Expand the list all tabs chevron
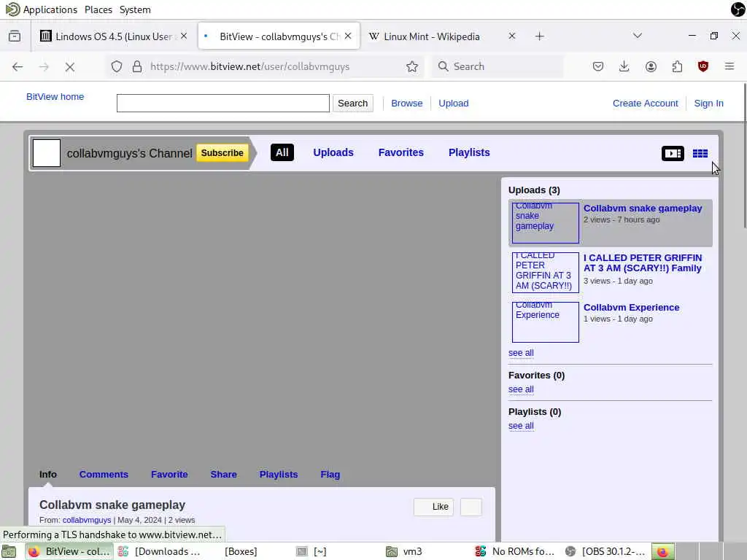 click(x=638, y=36)
